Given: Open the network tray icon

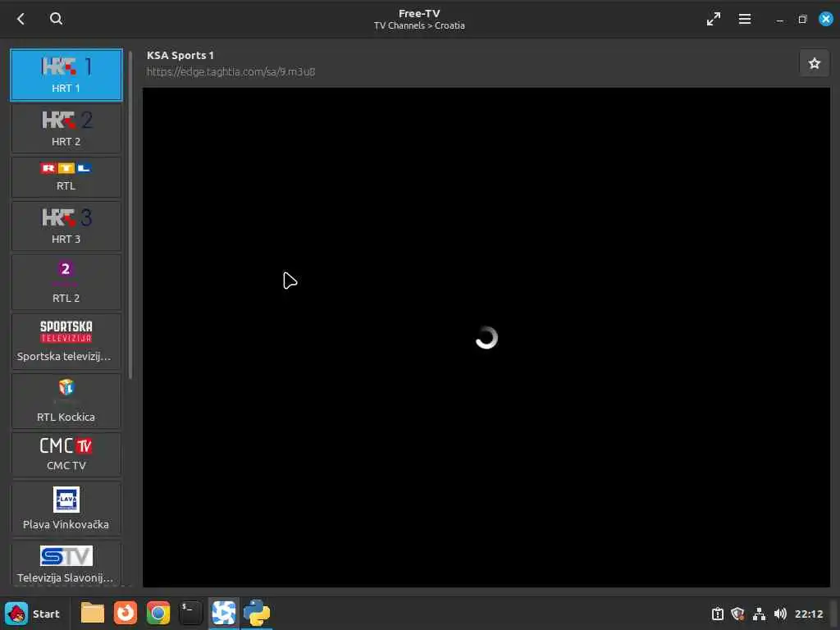Looking at the screenshot, I should pos(759,614).
